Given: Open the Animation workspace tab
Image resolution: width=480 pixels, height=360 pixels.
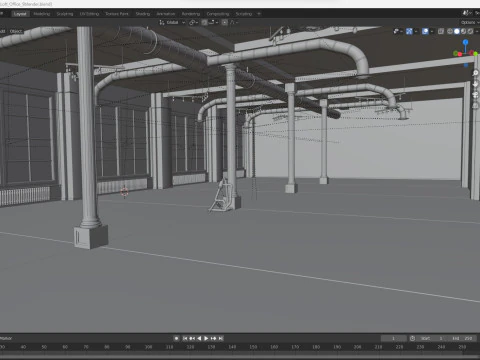Looking at the screenshot, I should pyautogui.click(x=166, y=14).
